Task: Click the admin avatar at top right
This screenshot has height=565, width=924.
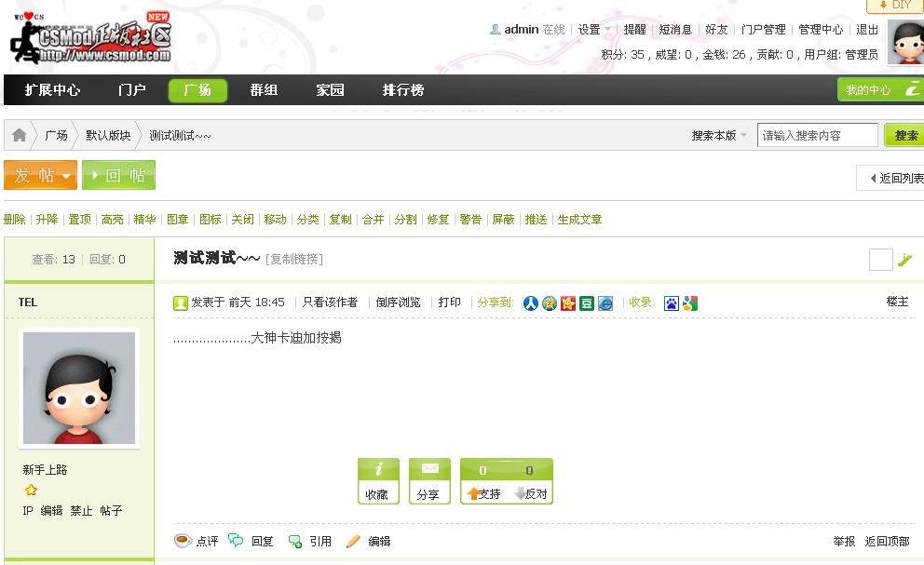Action: 906,43
